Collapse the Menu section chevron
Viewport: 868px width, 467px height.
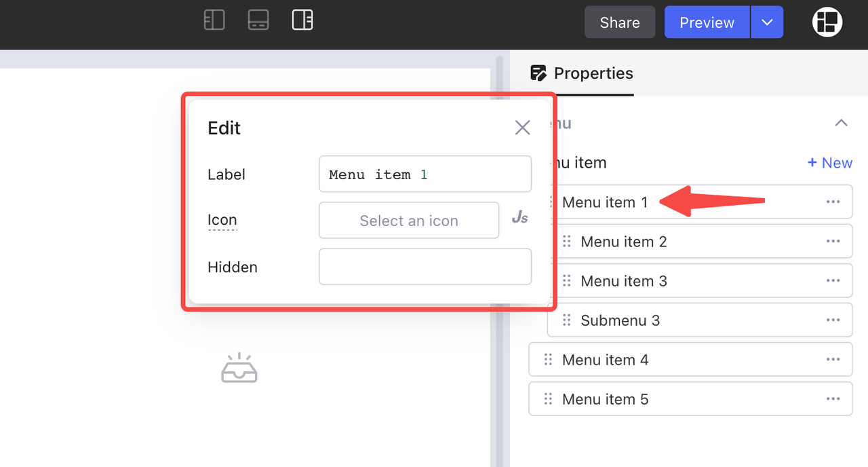[x=841, y=123]
